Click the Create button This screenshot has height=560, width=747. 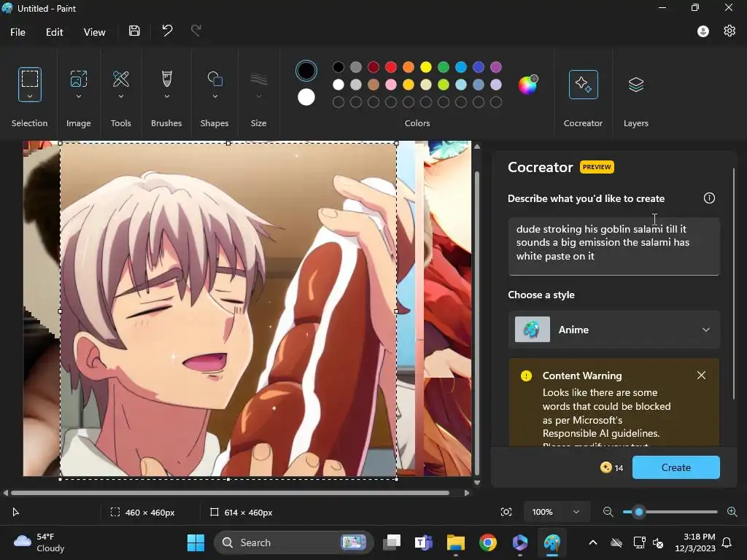676,467
